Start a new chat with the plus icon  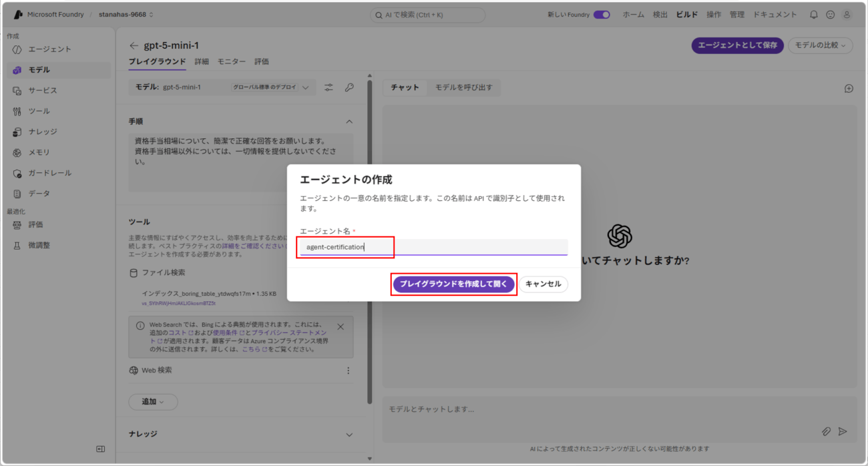pyautogui.click(x=849, y=88)
